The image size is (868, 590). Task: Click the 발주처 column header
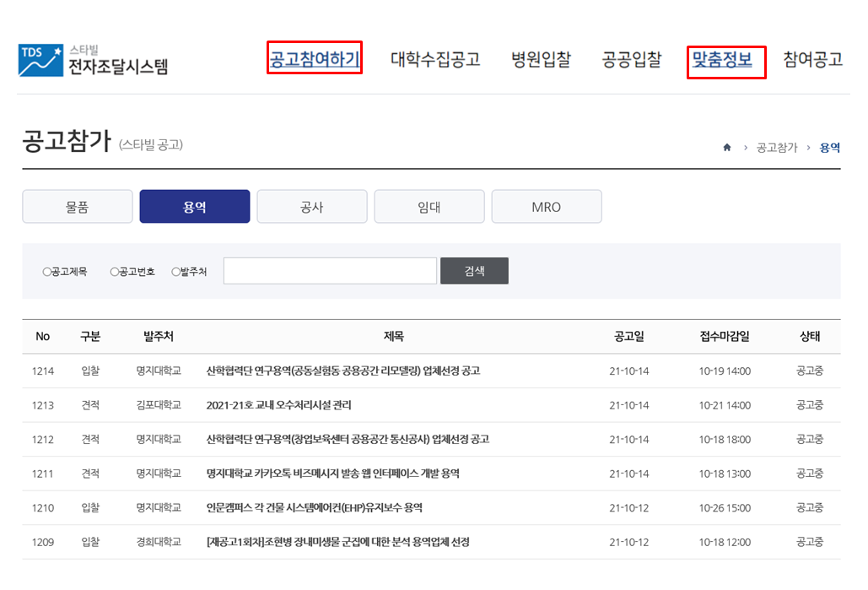pyautogui.click(x=159, y=336)
